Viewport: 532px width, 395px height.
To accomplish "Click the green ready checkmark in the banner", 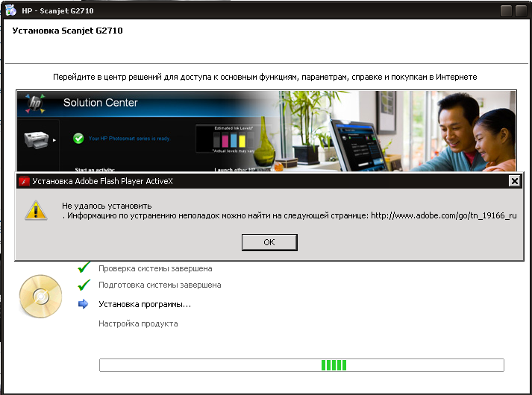I will pos(78,138).
